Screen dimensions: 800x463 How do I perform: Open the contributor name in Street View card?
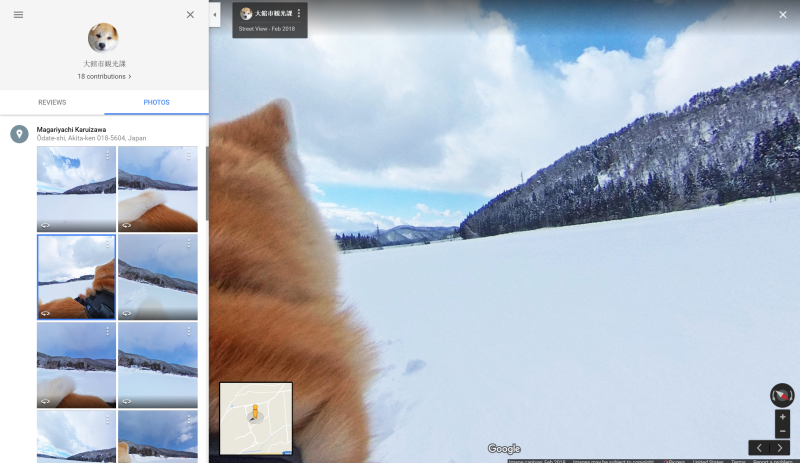click(273, 14)
